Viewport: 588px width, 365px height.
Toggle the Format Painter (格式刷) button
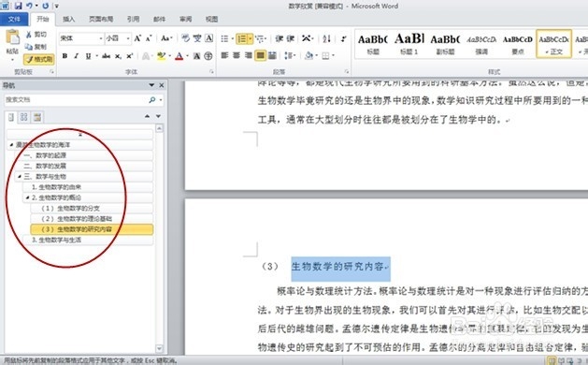point(39,59)
